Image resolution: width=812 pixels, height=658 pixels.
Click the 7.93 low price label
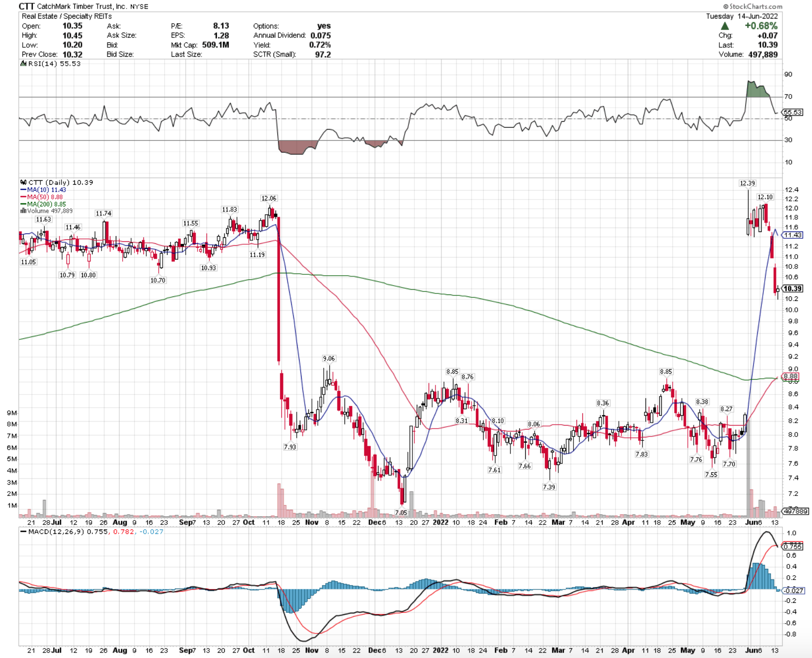[290, 447]
